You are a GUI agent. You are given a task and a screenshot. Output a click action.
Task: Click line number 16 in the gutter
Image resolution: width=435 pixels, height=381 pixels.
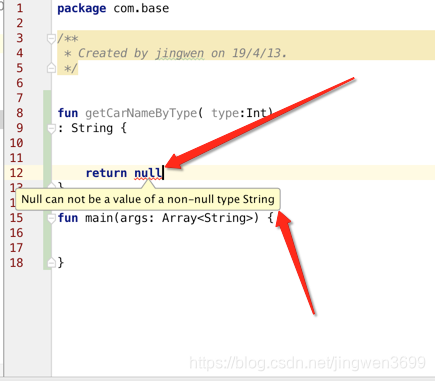pos(16,233)
